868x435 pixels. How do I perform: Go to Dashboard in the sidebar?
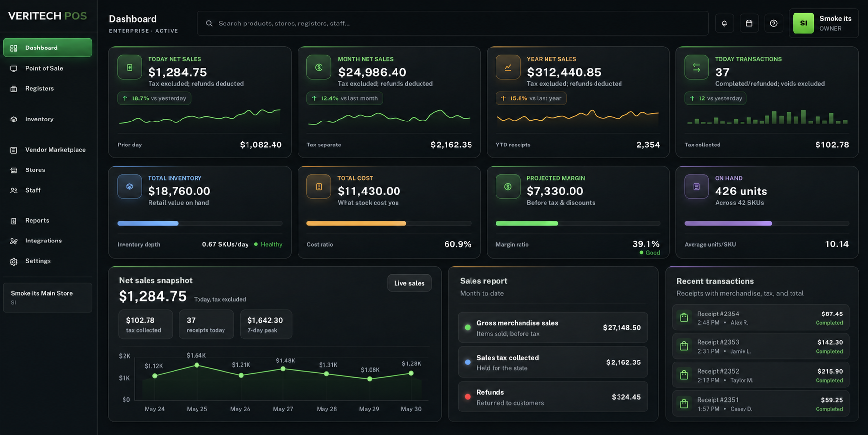(48, 48)
